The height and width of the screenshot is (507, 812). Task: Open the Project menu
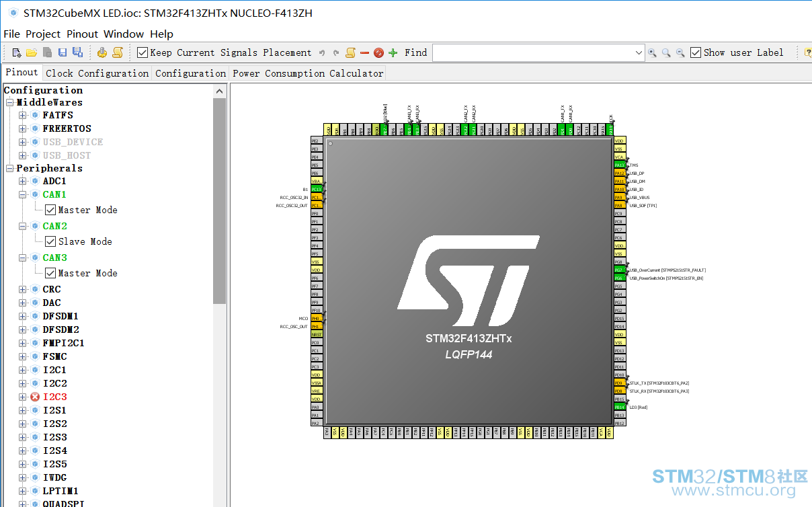43,34
